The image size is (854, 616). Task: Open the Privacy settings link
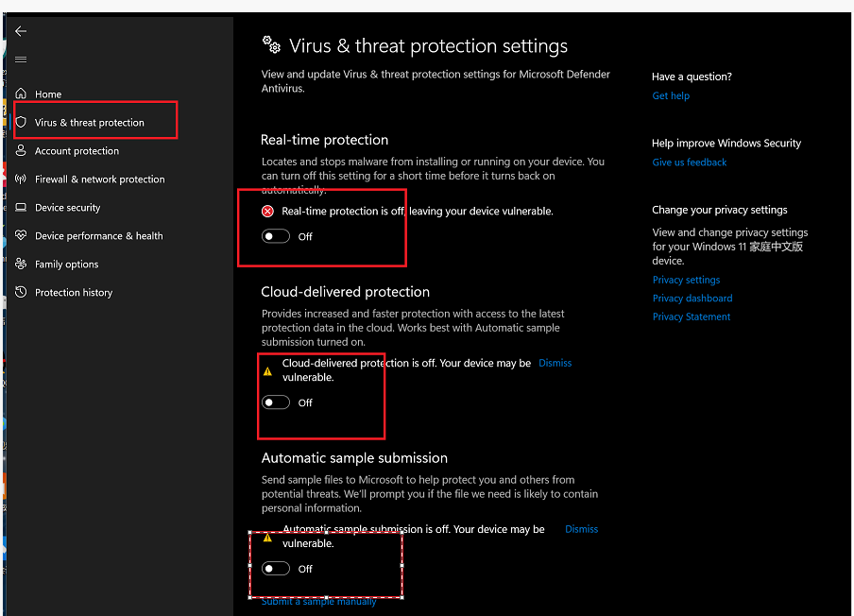coord(686,280)
